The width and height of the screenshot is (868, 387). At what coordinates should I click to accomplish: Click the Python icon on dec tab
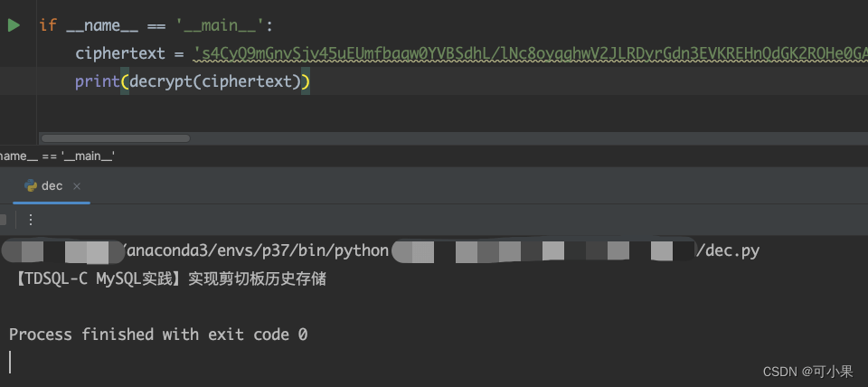click(31, 186)
